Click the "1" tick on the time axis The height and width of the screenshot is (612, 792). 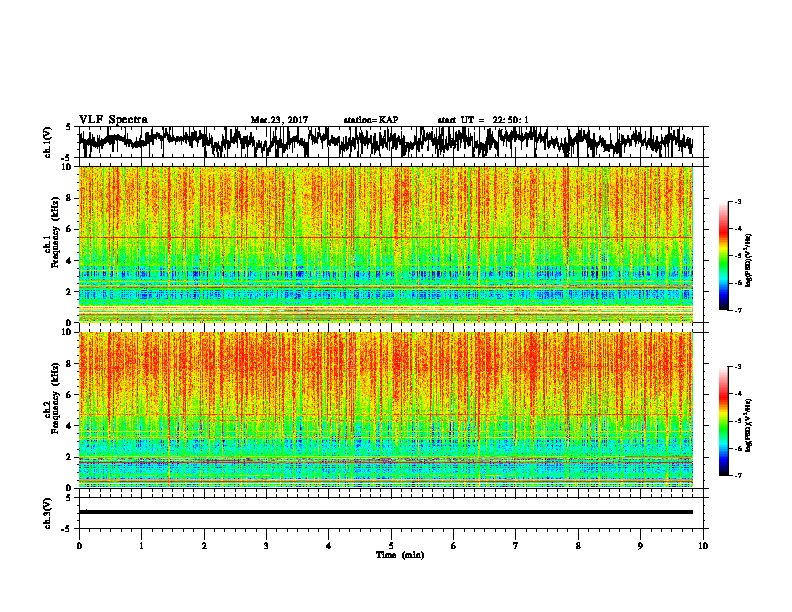pos(141,546)
